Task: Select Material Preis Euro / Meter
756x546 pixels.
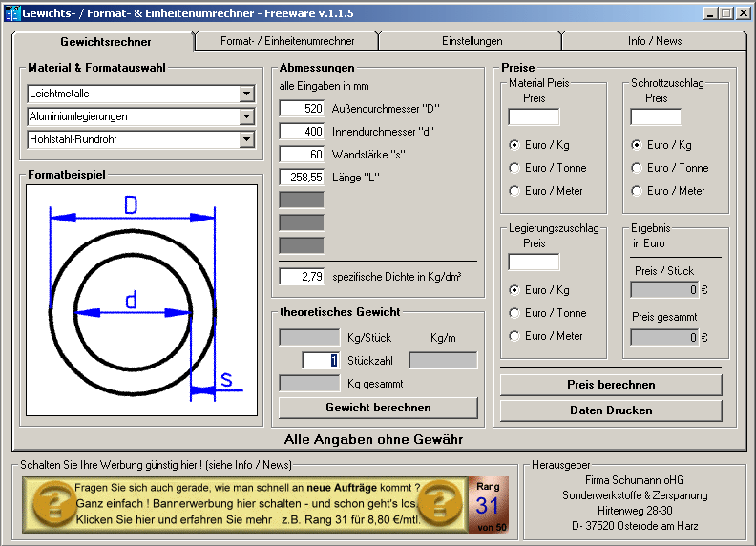Action: (514, 191)
